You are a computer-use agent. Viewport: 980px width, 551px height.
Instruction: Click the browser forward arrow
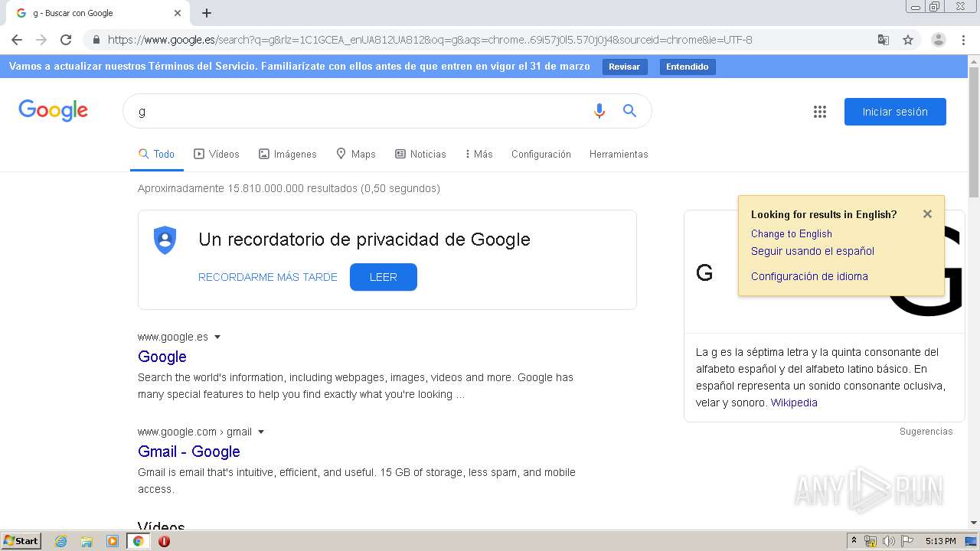click(x=41, y=40)
